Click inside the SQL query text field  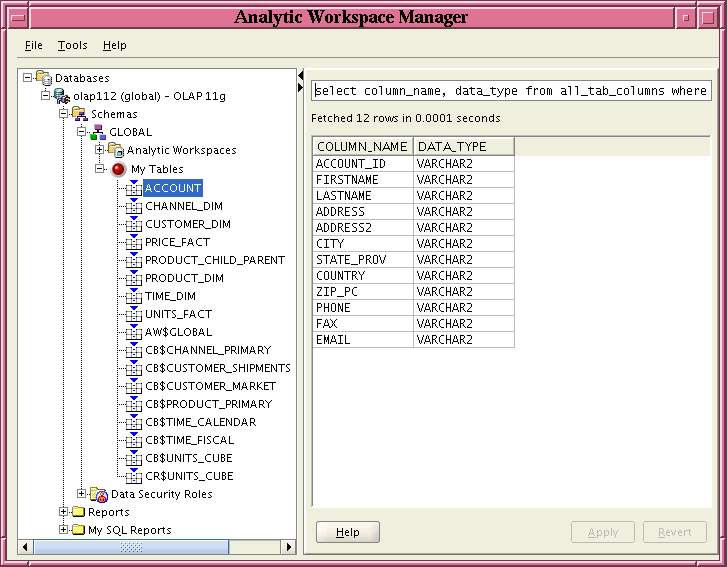[511, 91]
